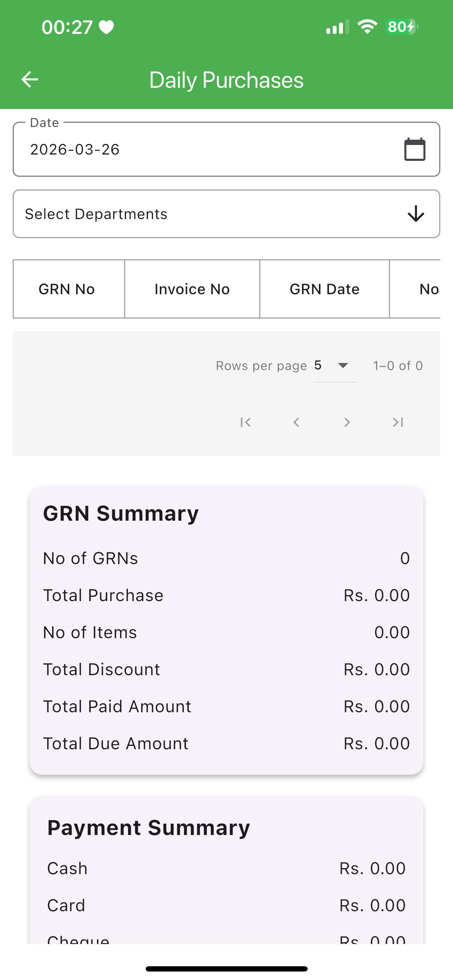Tap the GRN Summary card title
Image resolution: width=453 pixels, height=980 pixels.
click(121, 513)
